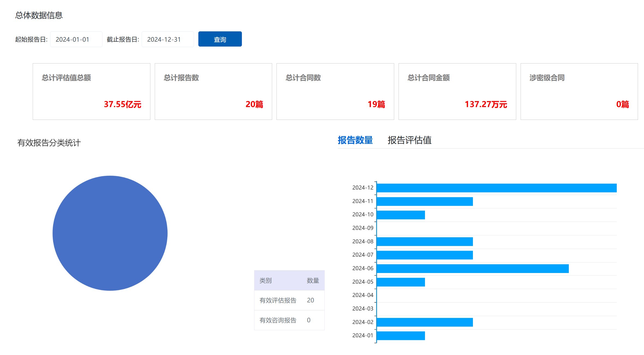Click the 类别 column header

[x=266, y=281]
